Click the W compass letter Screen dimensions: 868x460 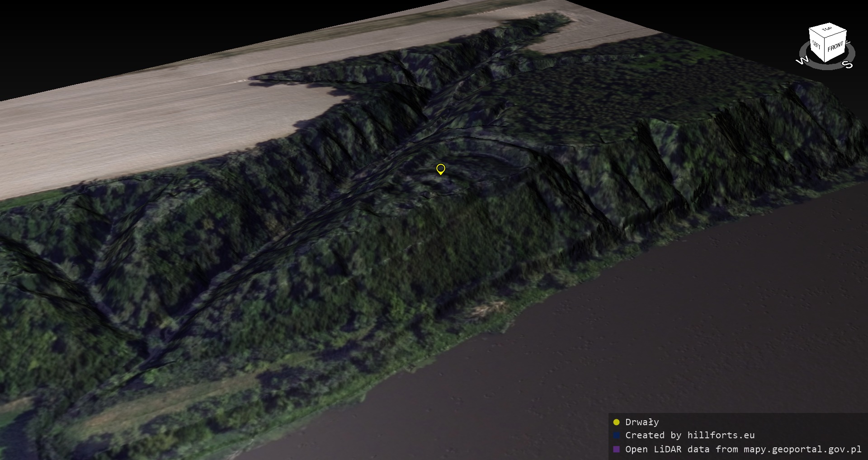click(802, 61)
